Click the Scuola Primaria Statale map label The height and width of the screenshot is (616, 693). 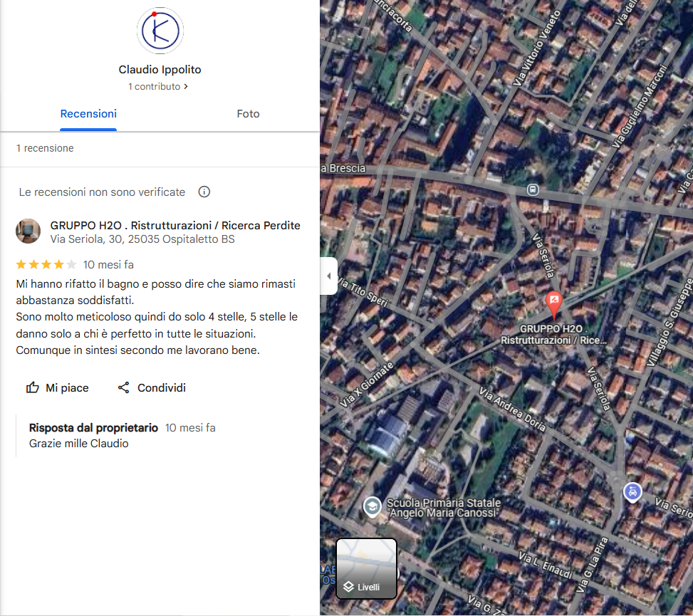[444, 508]
